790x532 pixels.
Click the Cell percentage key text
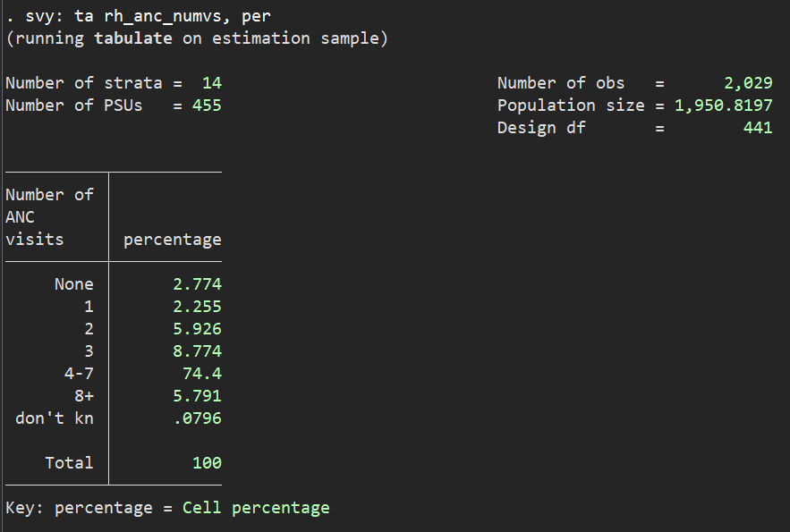[256, 508]
